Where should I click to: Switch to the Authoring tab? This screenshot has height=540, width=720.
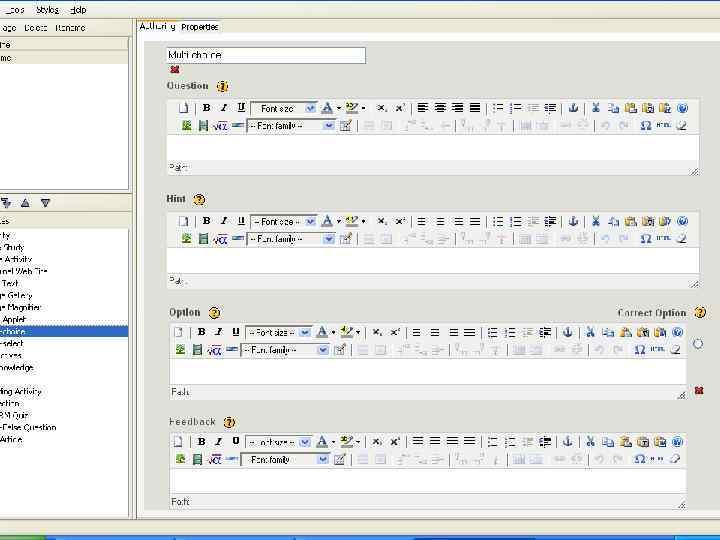(x=157, y=27)
